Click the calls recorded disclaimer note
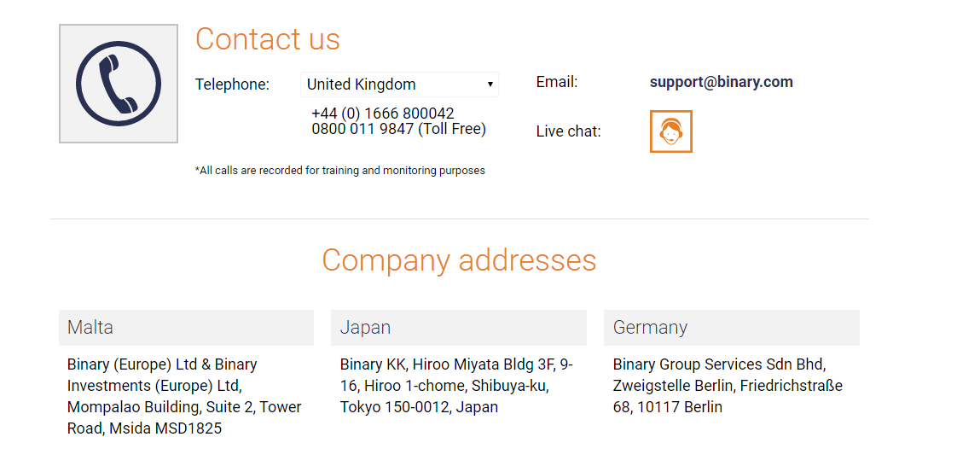 (340, 170)
